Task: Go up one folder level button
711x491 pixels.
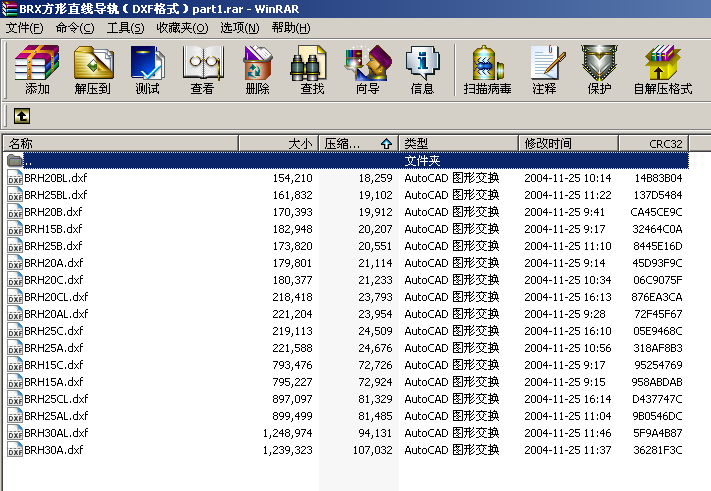Action: (x=22, y=116)
